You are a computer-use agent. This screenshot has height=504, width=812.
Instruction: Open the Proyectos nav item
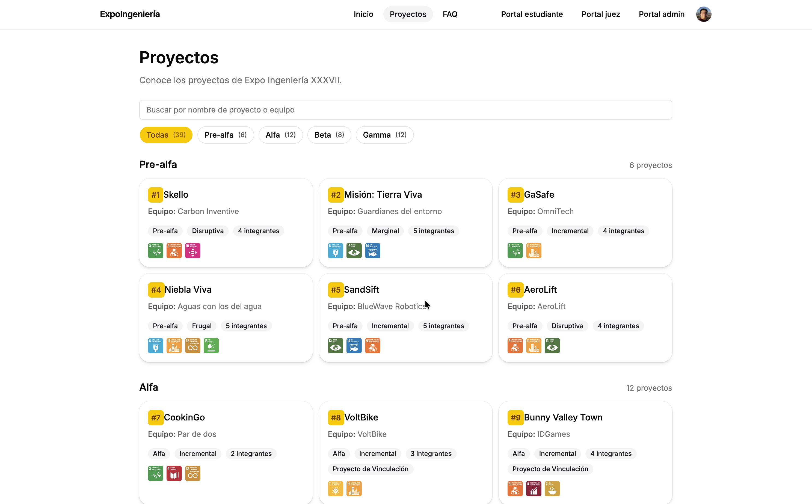click(x=408, y=14)
